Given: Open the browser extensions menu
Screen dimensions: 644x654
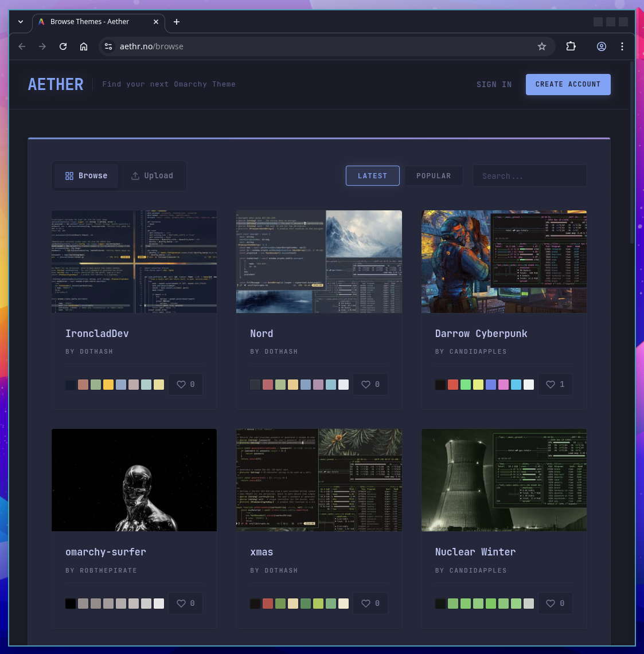Looking at the screenshot, I should coord(571,46).
